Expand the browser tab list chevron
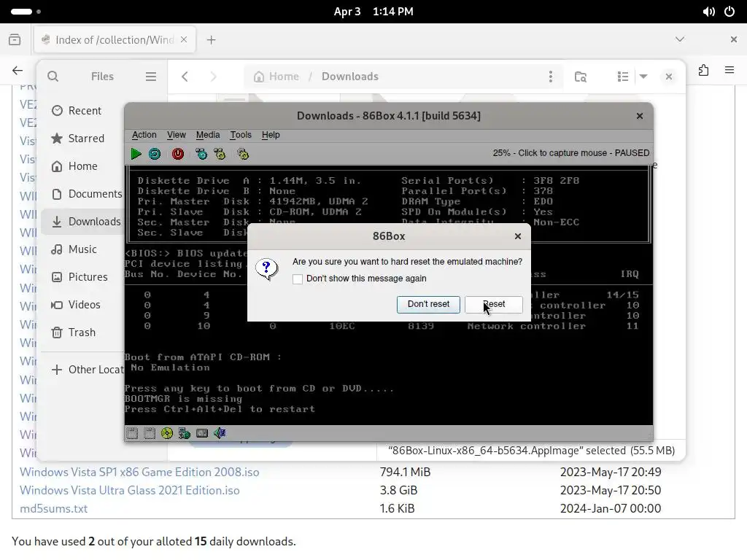The image size is (747, 560). (x=680, y=39)
